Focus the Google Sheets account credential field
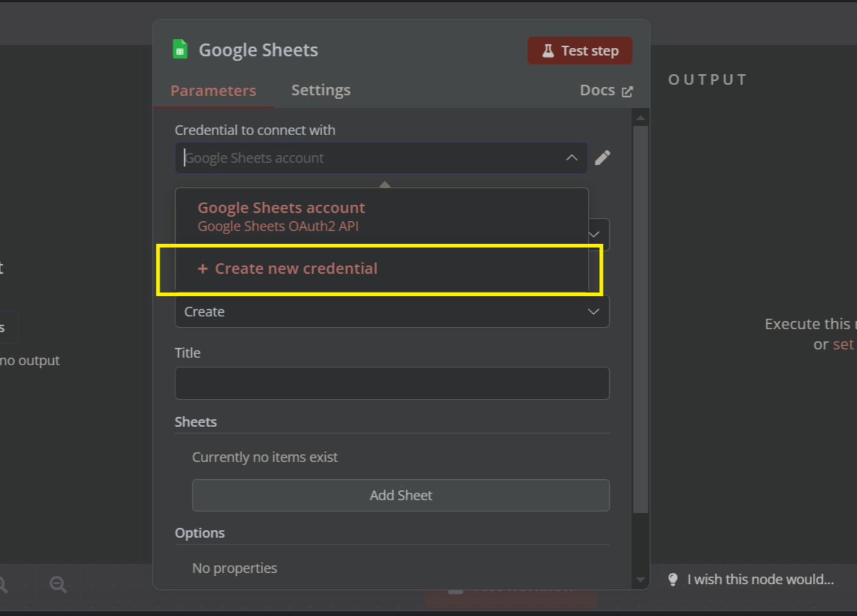 coord(381,158)
